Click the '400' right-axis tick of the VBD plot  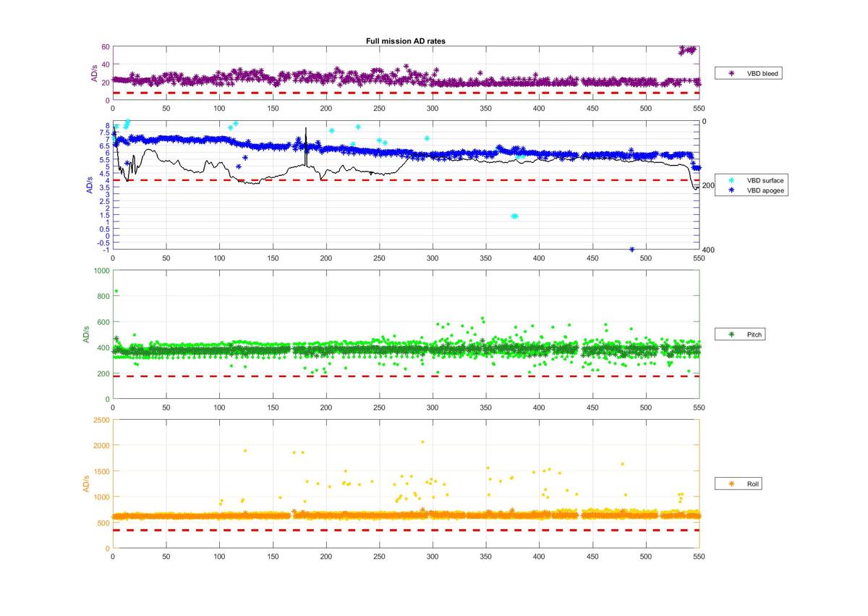point(708,250)
